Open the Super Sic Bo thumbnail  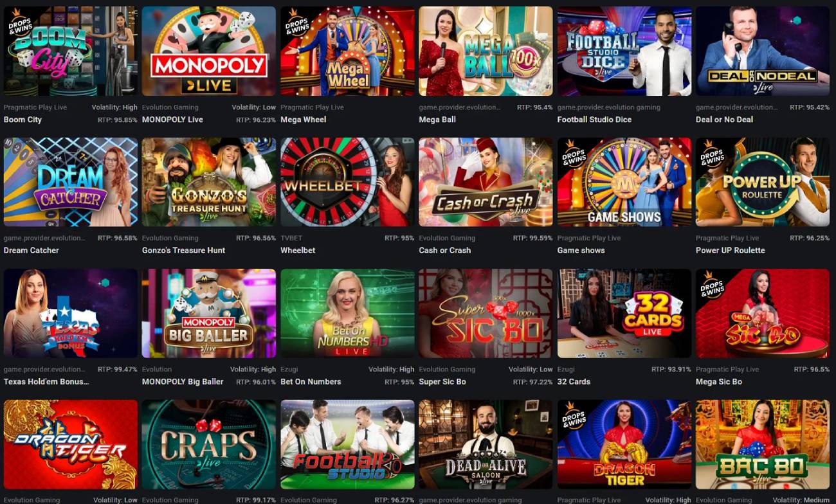(x=486, y=313)
